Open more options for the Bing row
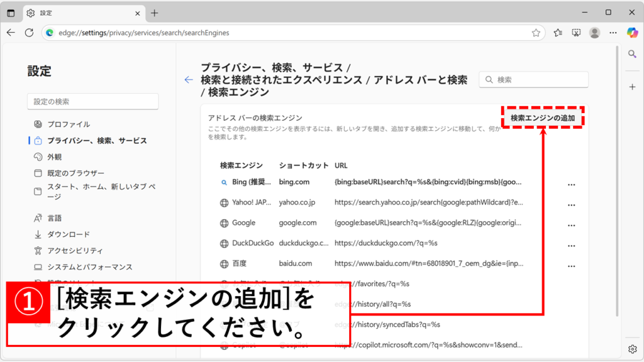 click(x=571, y=185)
